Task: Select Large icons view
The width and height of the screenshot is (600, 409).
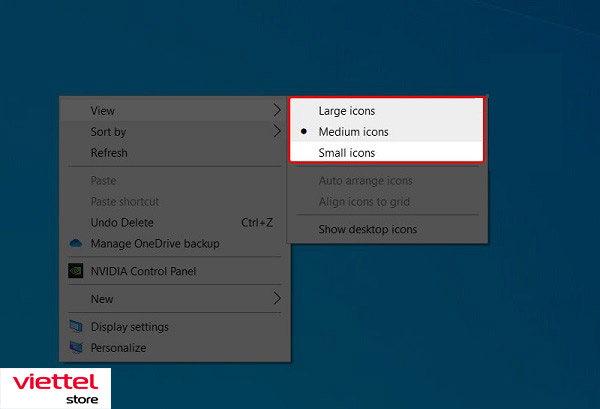Action: point(387,111)
